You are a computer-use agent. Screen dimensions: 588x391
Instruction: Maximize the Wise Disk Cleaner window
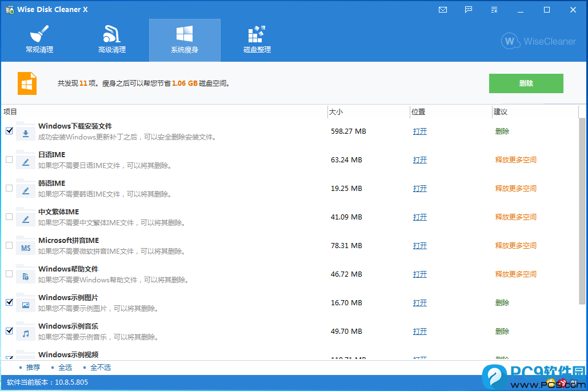coord(547,10)
